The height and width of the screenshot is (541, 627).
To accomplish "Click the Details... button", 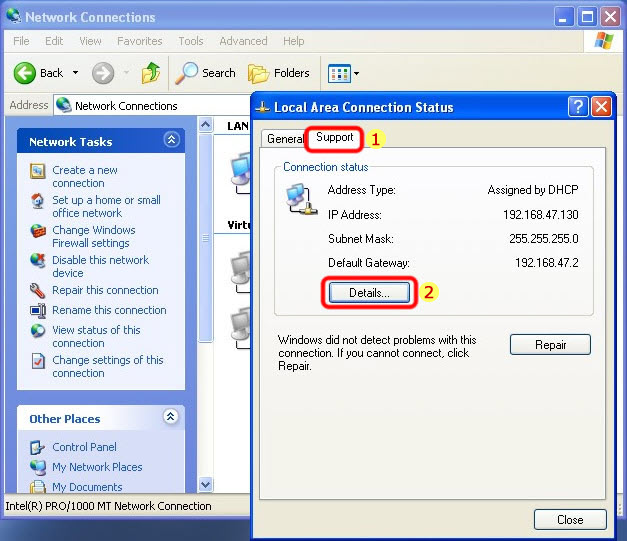I will point(369,293).
